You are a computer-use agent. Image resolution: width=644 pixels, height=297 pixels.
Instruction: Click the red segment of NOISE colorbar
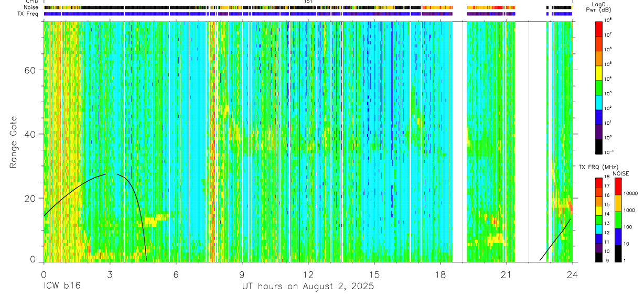(618, 186)
